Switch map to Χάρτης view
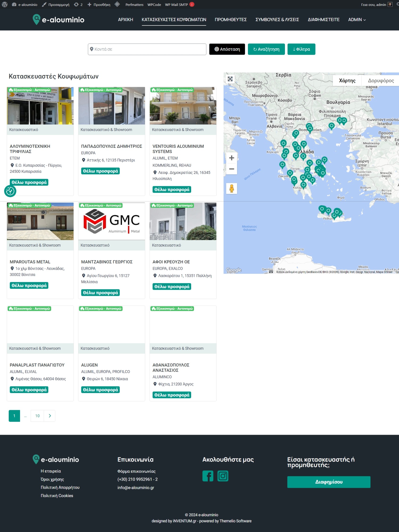This screenshot has height=532, width=399. tap(347, 81)
